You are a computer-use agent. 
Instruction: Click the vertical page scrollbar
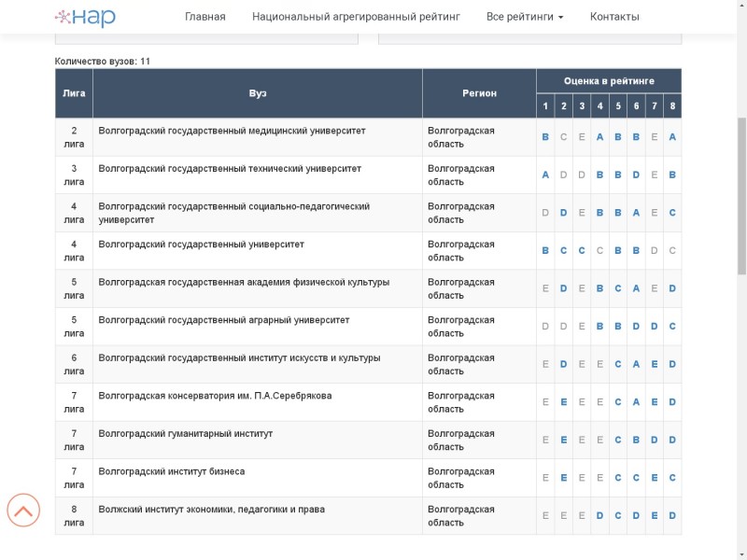click(741, 280)
